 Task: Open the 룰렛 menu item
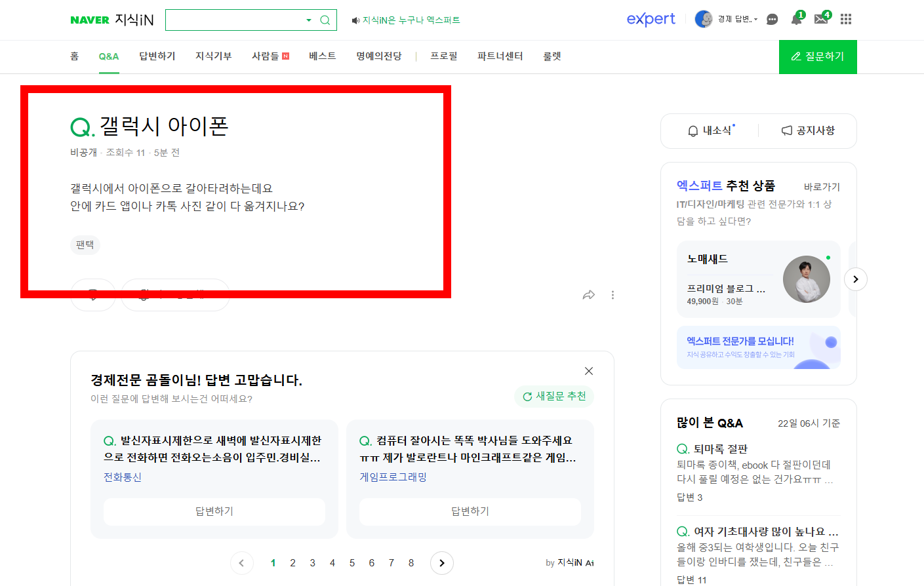click(552, 56)
